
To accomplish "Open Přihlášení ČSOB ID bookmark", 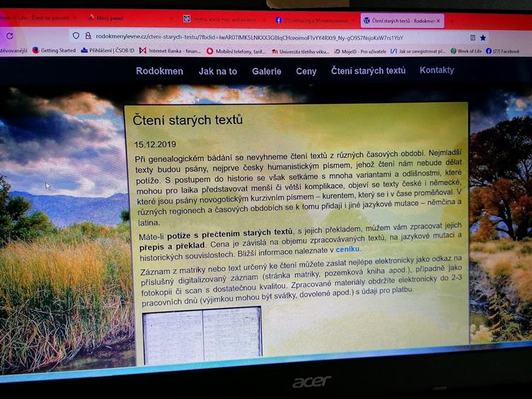I will pos(108,50).
